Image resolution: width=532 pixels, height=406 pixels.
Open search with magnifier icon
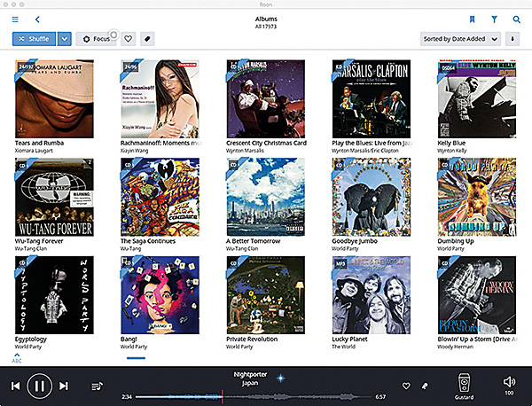pos(516,20)
